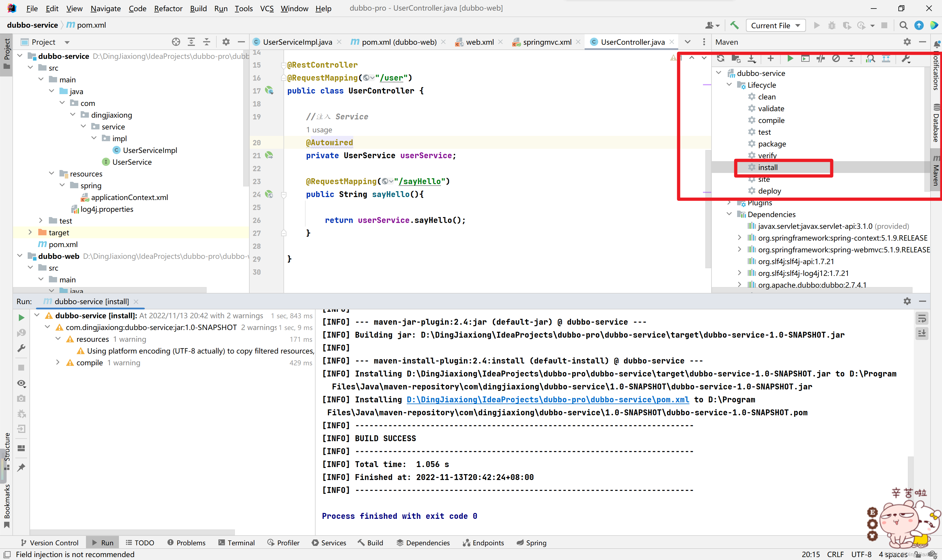Rerun dubbo-service install in Run panel
This screenshot has height=560, width=942.
pyautogui.click(x=21, y=318)
